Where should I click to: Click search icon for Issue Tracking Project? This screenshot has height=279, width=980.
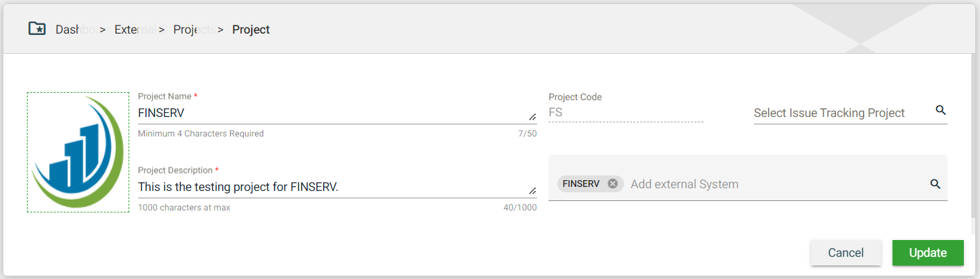940,111
